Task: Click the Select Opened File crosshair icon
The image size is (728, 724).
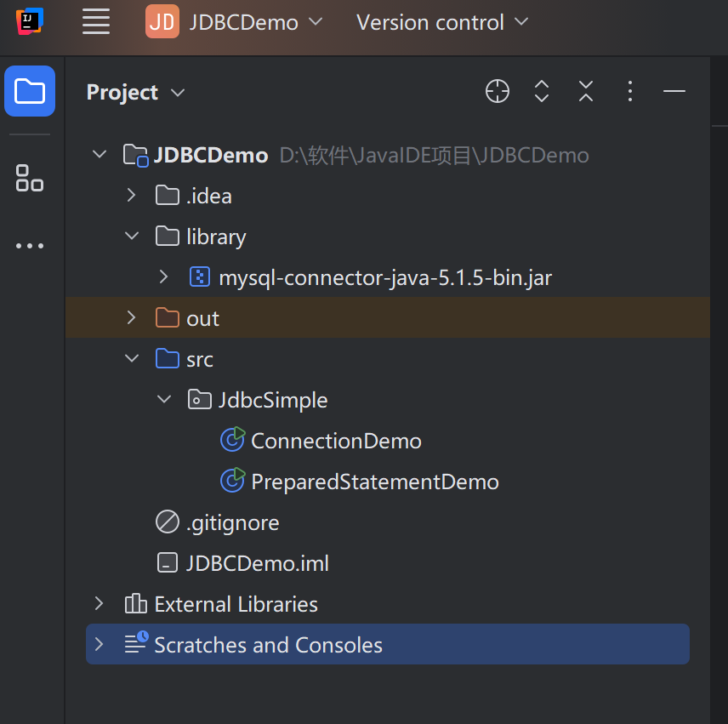Action: pyautogui.click(x=498, y=91)
